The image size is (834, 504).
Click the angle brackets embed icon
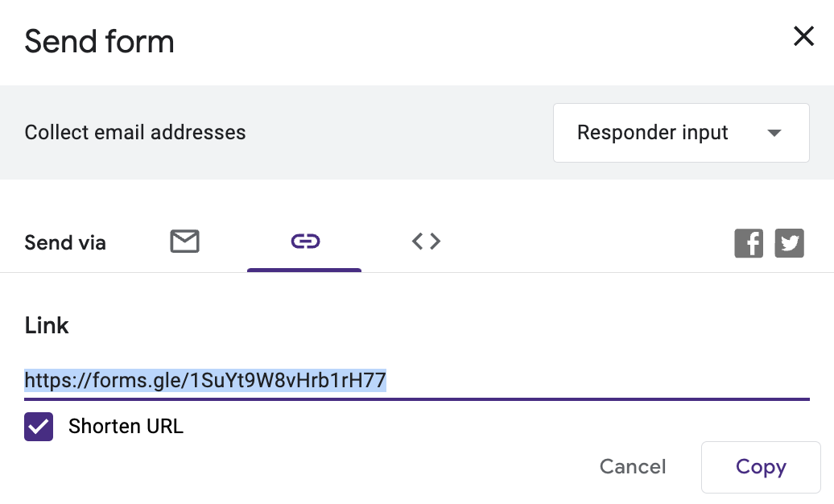coord(426,242)
